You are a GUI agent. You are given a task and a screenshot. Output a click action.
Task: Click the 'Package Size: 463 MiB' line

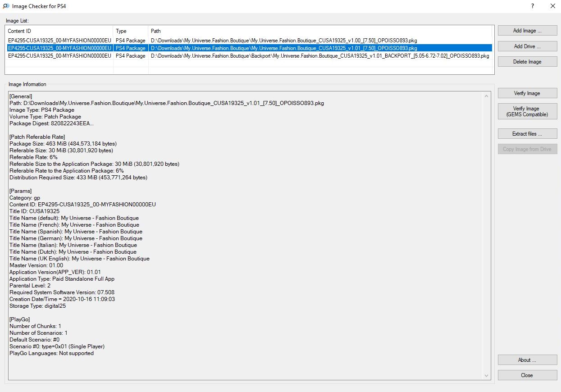[x=63, y=144]
